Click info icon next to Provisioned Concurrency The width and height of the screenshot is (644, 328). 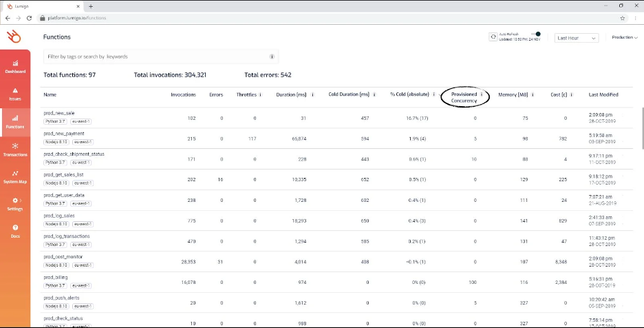pos(481,94)
